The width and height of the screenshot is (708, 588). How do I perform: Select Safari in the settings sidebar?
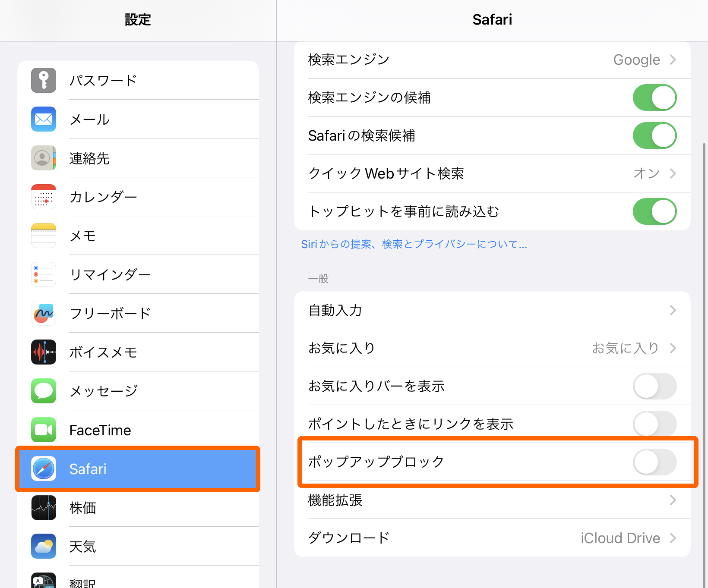(x=137, y=469)
